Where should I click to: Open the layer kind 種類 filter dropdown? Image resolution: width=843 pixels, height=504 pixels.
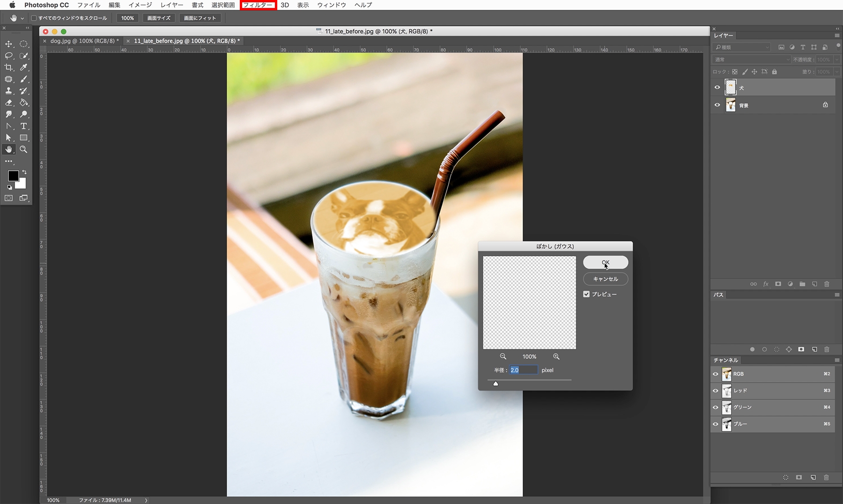(742, 47)
